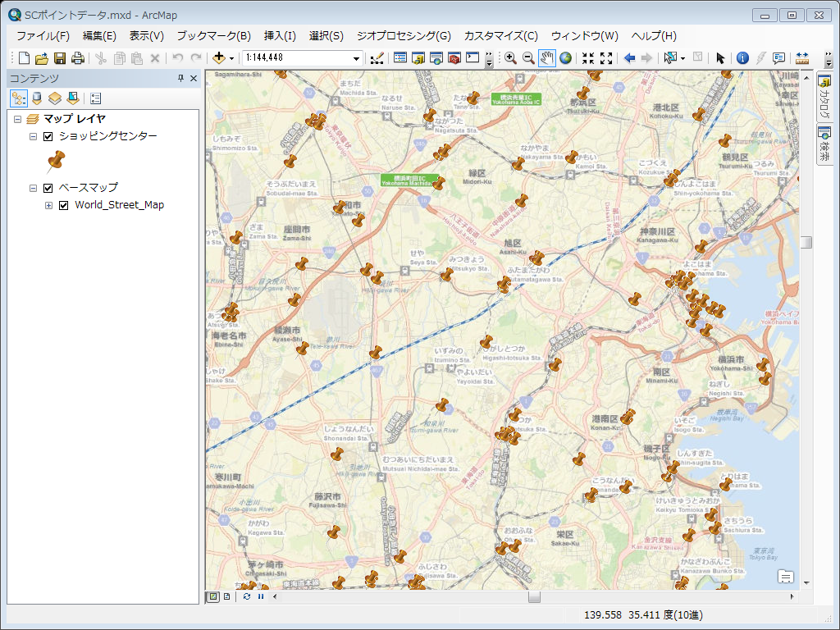The image size is (840, 630).
Task: Open the 選択(S) menu
Action: coord(326,36)
